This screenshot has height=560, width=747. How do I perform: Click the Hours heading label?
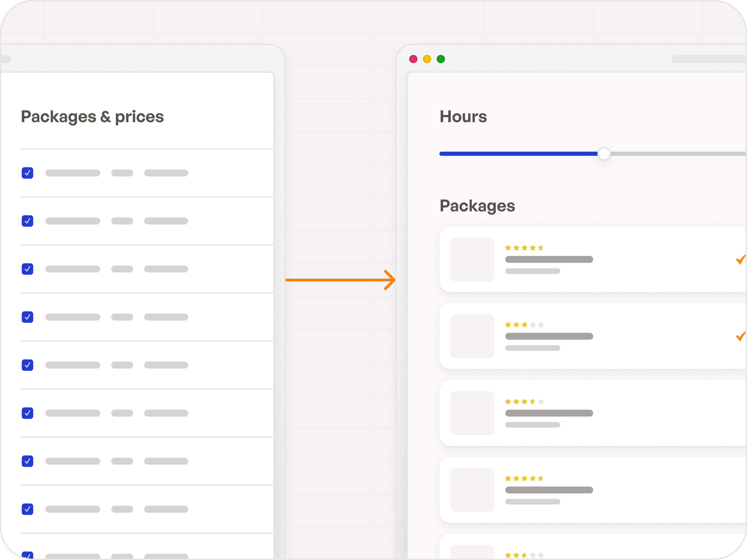click(463, 116)
